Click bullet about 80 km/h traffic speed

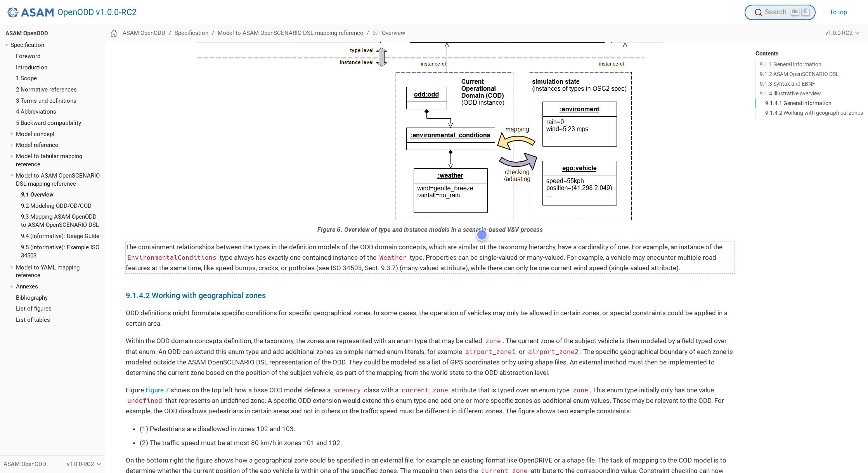[x=241, y=443]
